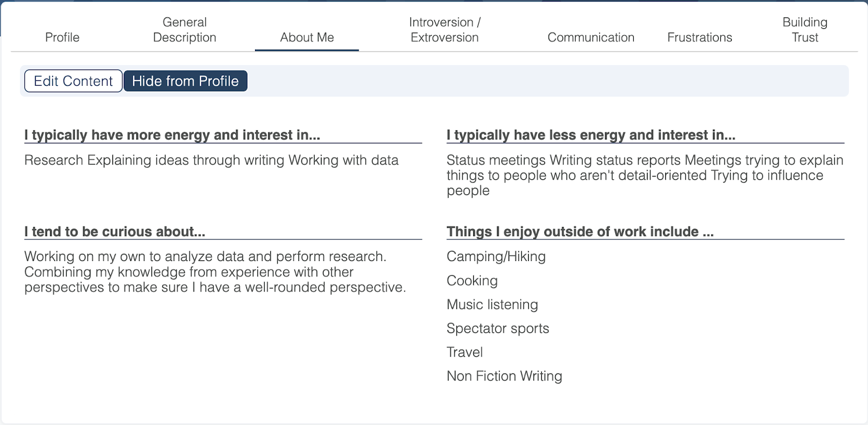The image size is (868, 425).
Task: Click the Travel list entry
Action: pos(464,352)
